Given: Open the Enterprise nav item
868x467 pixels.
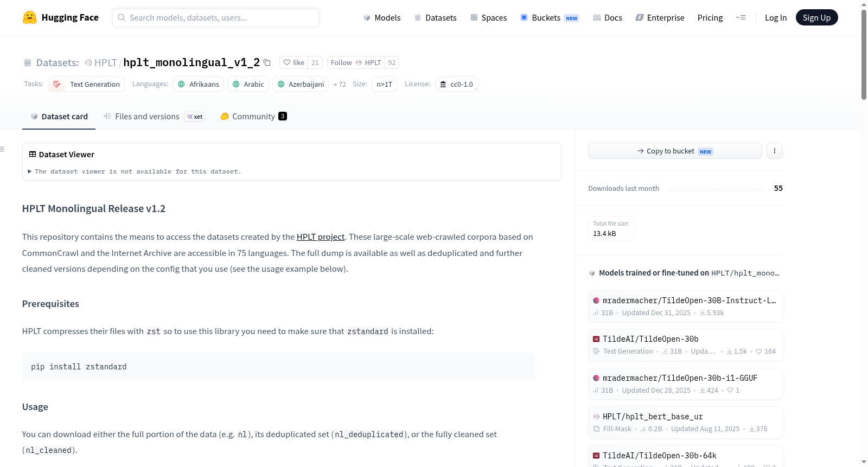Looking at the screenshot, I should pos(660,17).
